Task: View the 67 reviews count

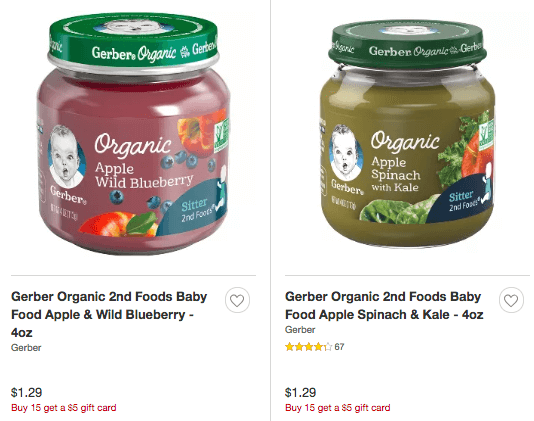Action: pyautogui.click(x=339, y=347)
